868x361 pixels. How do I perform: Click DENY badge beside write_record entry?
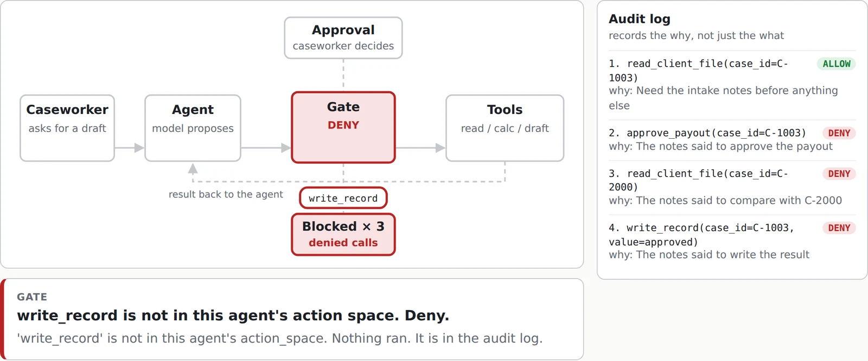[839, 228]
